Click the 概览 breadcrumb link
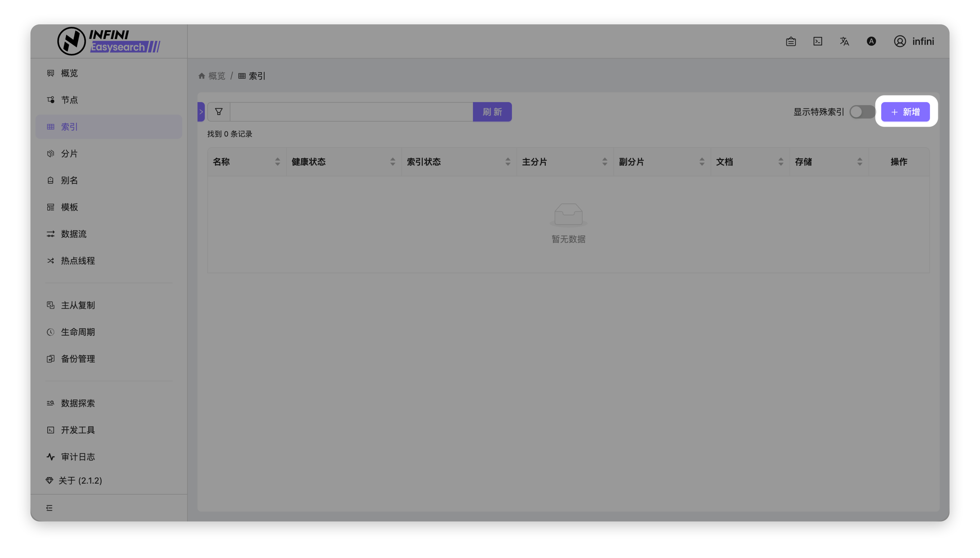980x558 pixels. click(x=217, y=76)
